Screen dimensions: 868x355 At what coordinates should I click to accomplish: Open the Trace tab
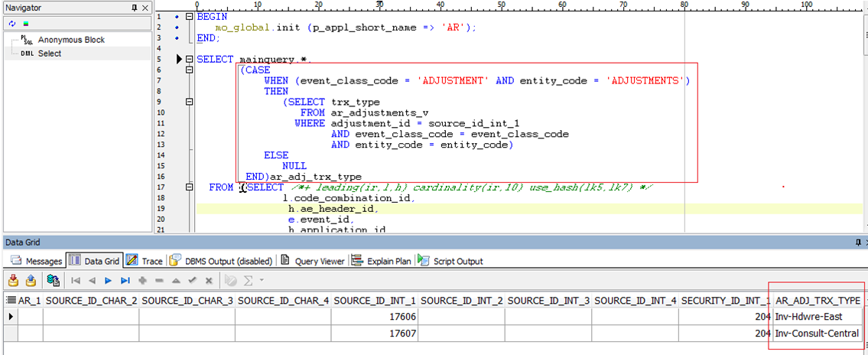pyautogui.click(x=145, y=261)
